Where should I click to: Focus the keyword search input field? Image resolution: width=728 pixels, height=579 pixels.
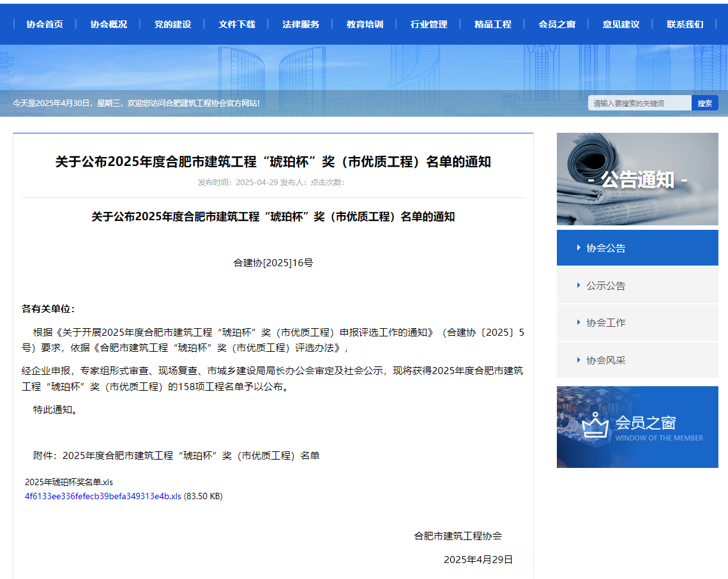coord(640,103)
